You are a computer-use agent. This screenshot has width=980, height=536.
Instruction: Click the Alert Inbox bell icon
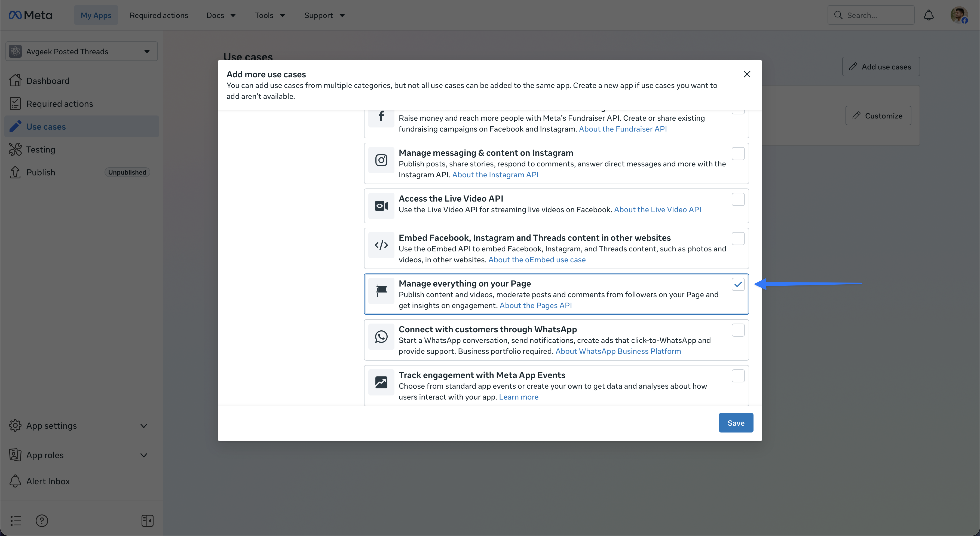(15, 481)
